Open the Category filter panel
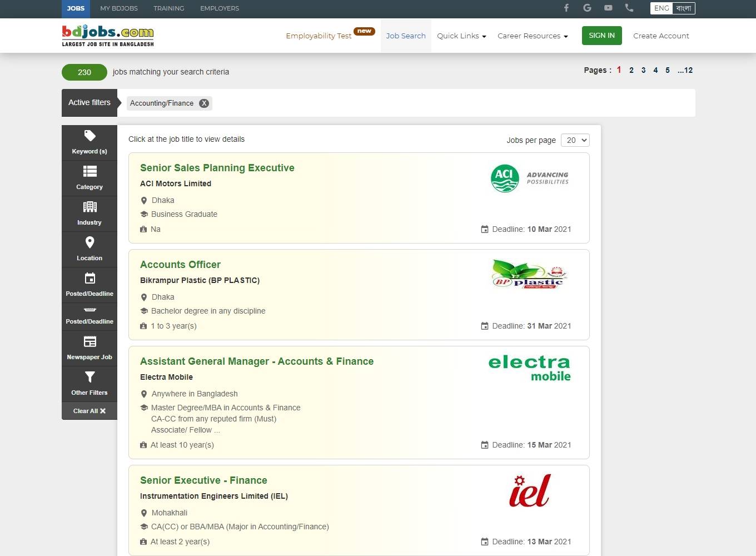This screenshot has height=556, width=756. [x=89, y=178]
